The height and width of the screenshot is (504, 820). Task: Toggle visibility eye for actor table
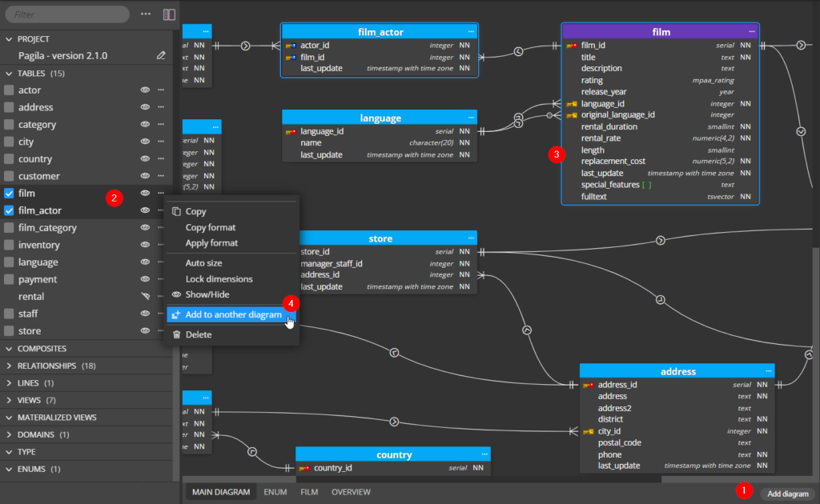click(x=145, y=90)
